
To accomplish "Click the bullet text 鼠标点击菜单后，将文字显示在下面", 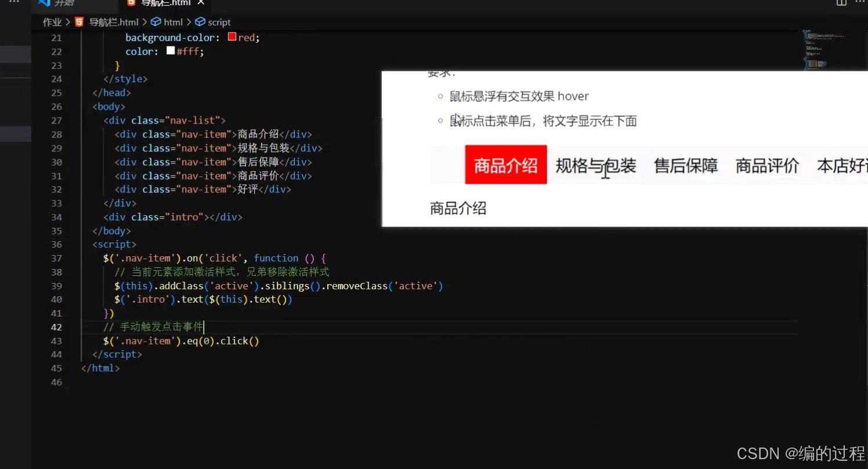I will click(543, 121).
